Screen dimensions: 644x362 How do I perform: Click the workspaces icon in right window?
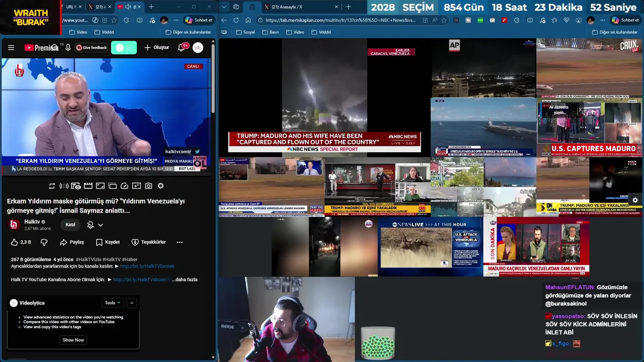pos(236,7)
